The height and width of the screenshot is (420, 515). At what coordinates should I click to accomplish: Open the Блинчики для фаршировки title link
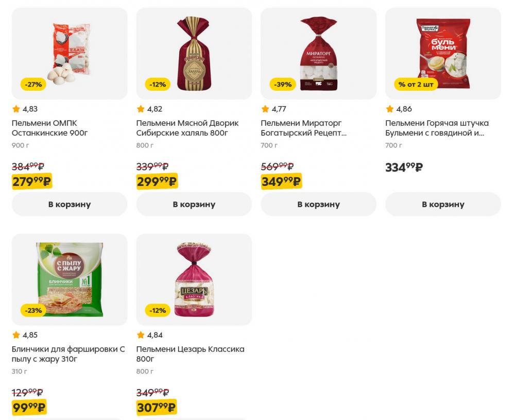(68, 354)
